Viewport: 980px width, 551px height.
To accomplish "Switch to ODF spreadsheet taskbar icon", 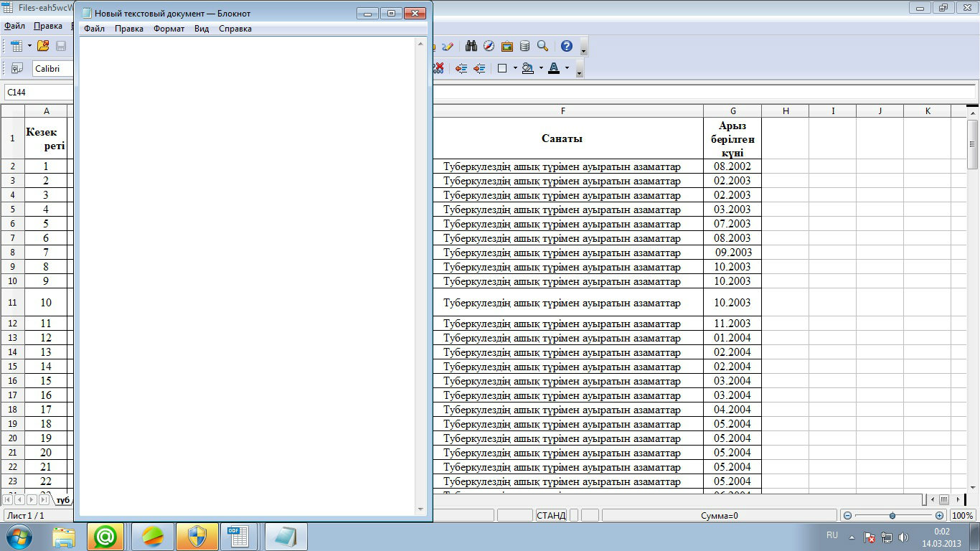I will pos(239,537).
